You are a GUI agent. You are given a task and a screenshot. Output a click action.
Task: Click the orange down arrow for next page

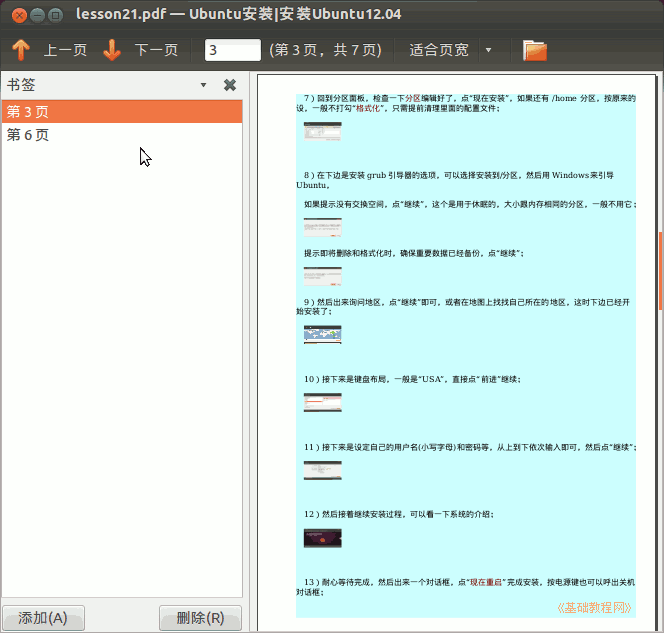click(x=112, y=50)
